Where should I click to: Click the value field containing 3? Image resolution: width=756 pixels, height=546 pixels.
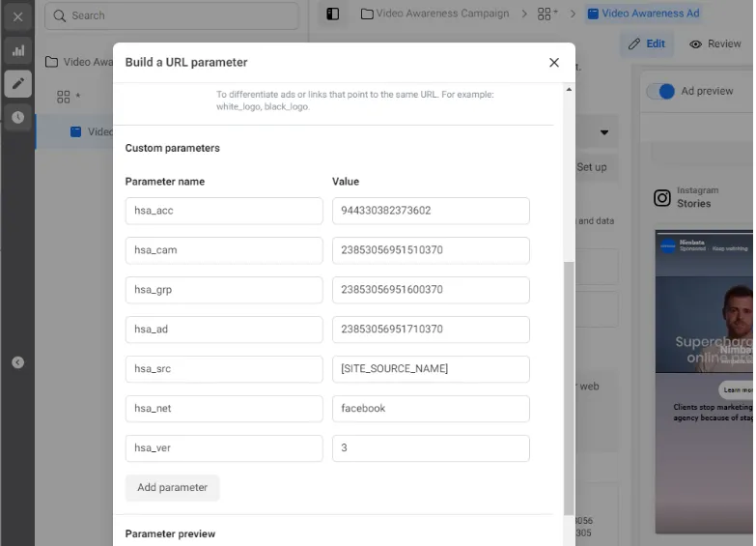(431, 448)
